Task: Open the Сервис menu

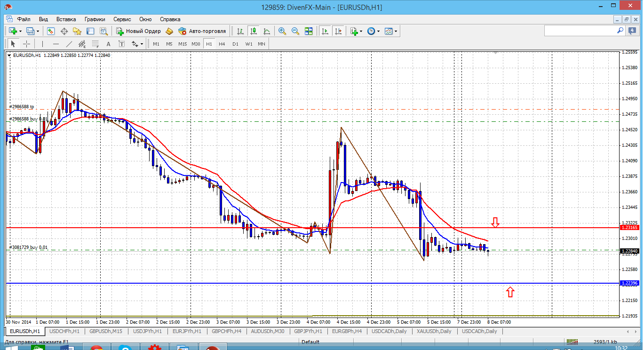Action: (122, 19)
